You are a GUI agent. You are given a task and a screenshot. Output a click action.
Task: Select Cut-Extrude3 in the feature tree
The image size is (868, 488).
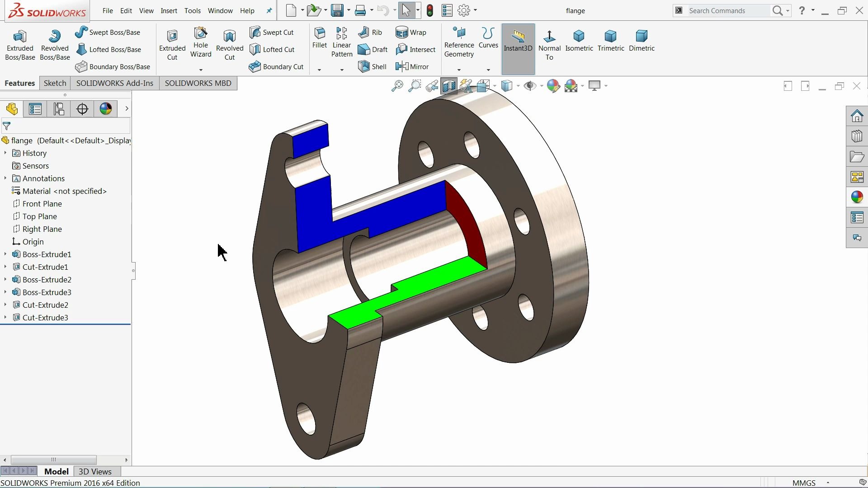click(x=45, y=318)
